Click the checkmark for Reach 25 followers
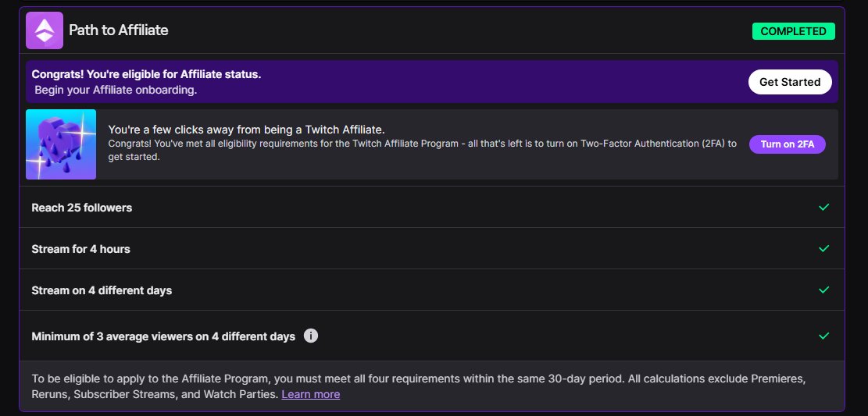Screen dimensions: 868x416 [823, 207]
